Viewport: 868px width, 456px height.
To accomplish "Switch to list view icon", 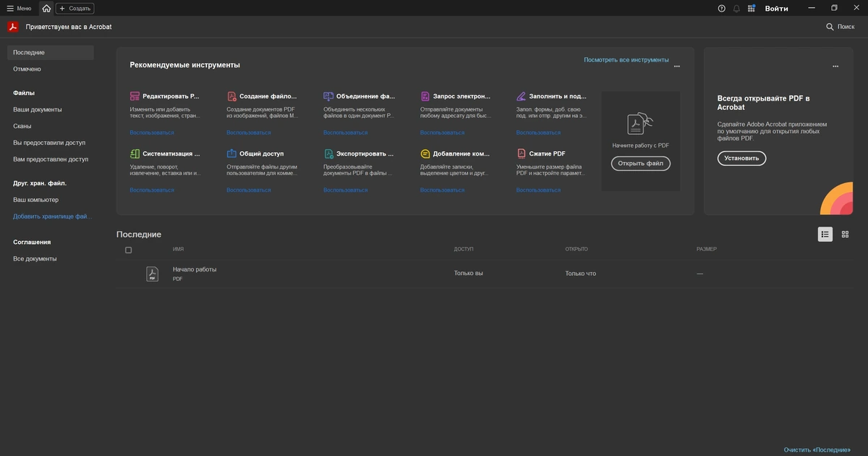I will pyautogui.click(x=825, y=234).
